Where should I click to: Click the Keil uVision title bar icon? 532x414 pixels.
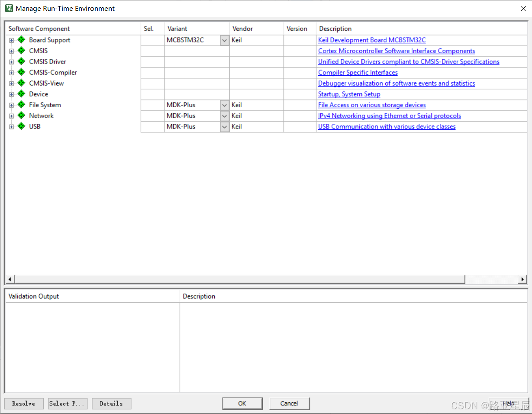9,8
